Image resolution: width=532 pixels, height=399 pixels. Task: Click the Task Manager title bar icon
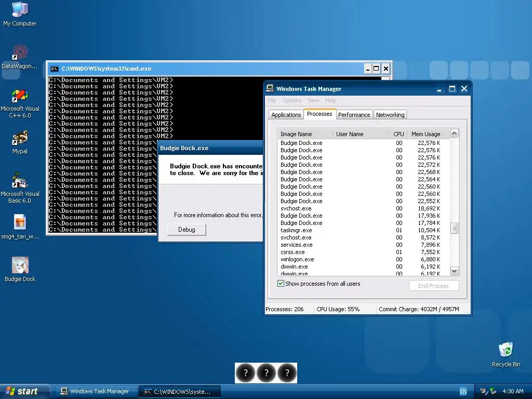270,88
